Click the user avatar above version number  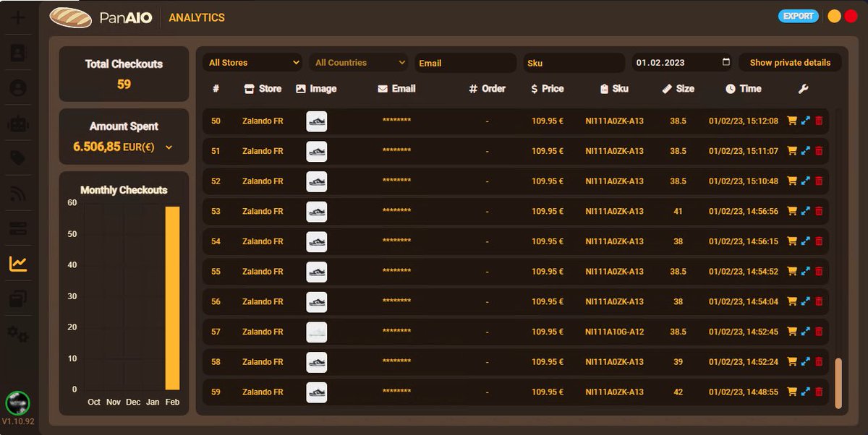point(17,402)
